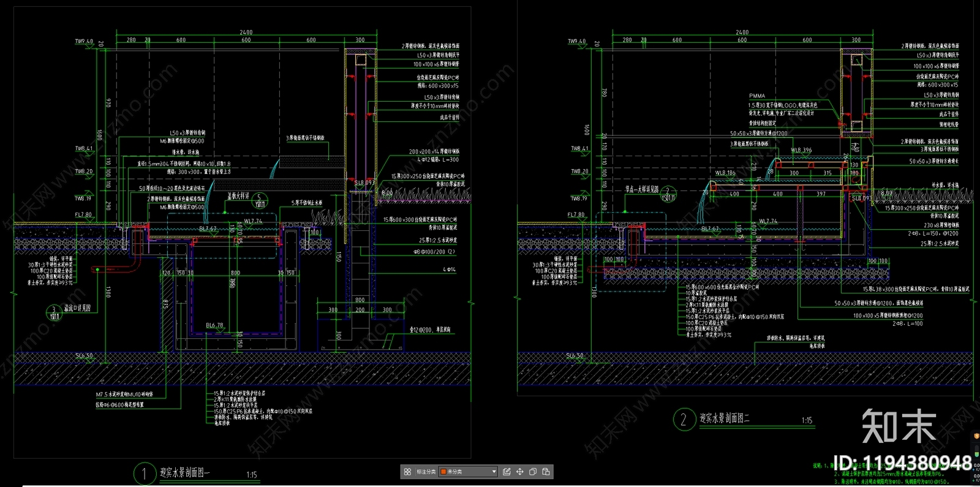980x487 pixels.
Task: Click the 节点一大样详见图 callout in right drawing
Action: (642, 189)
